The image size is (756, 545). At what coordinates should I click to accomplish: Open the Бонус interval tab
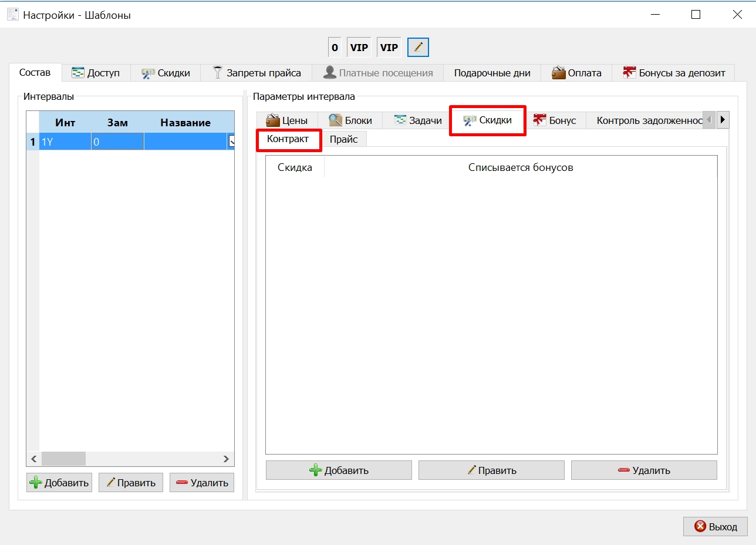coord(555,120)
